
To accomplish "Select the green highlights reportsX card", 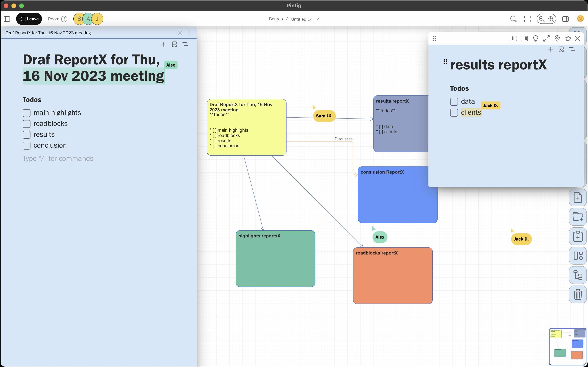I will pyautogui.click(x=275, y=259).
